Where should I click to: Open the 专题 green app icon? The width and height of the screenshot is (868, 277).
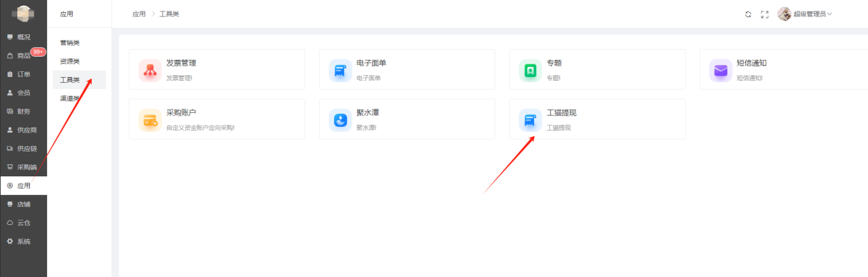(530, 70)
